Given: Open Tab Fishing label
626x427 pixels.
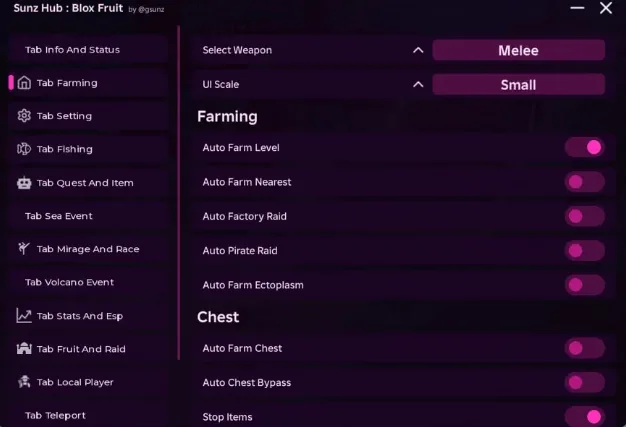Looking at the screenshot, I should (x=65, y=149).
